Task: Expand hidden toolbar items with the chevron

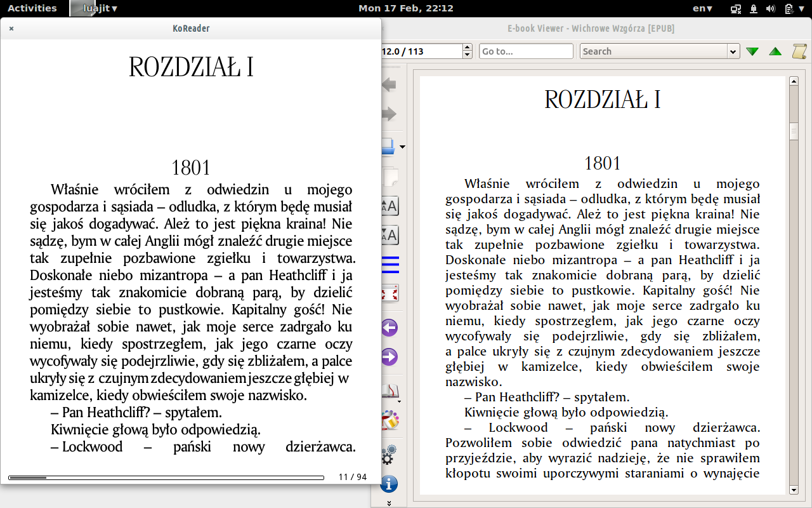Action: pos(389,503)
